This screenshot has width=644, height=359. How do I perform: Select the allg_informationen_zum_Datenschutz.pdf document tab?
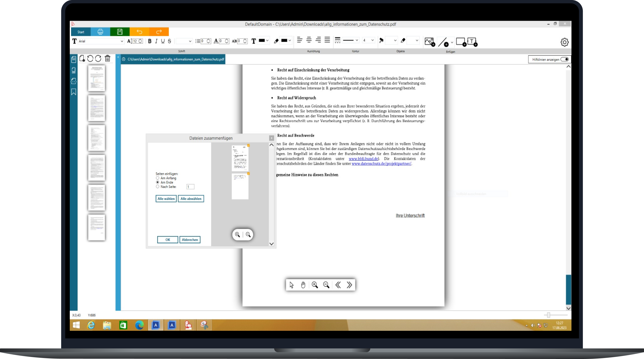click(175, 59)
